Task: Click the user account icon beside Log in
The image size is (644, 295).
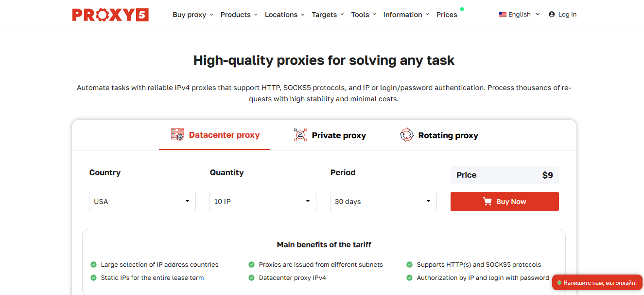Action: point(552,15)
